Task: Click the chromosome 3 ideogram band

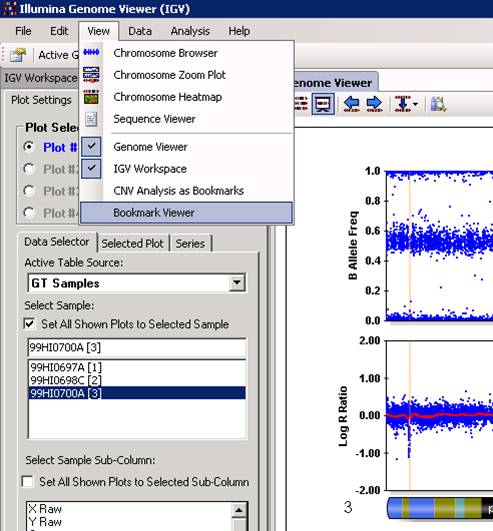Action: coord(440,508)
